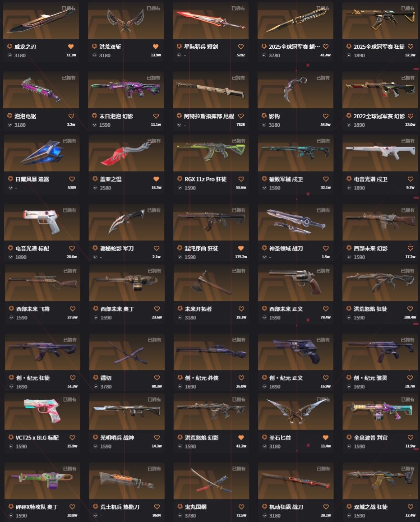Toggle the filled heart on 盖亚之怛
Image resolution: width=420 pixels, height=522 pixels.
[156, 179]
